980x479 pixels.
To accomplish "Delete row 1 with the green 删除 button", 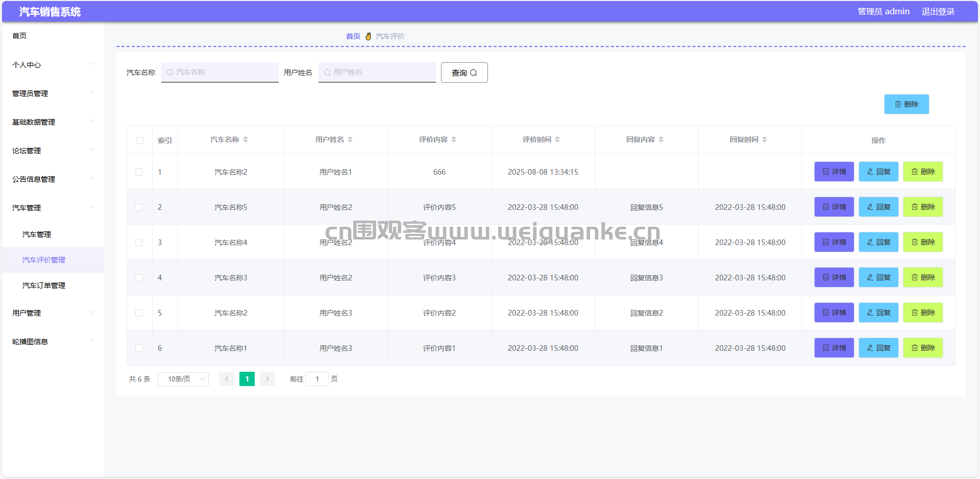I will click(923, 172).
